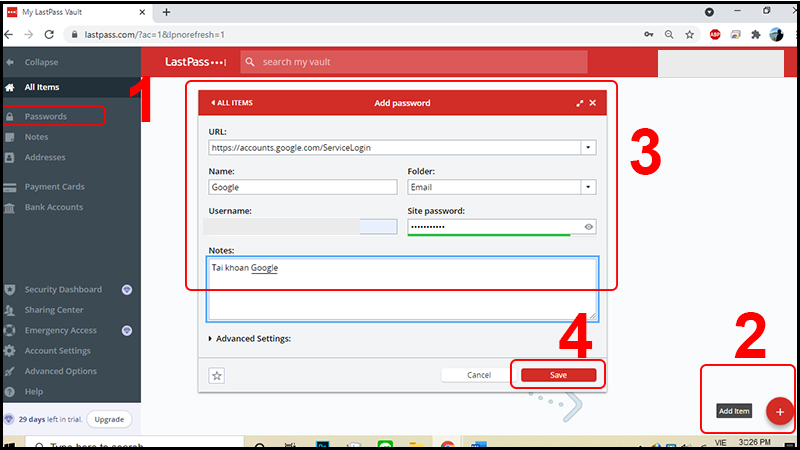Expand the Add password dialog fullscreen
This screenshot has height=450, width=800.
(580, 103)
